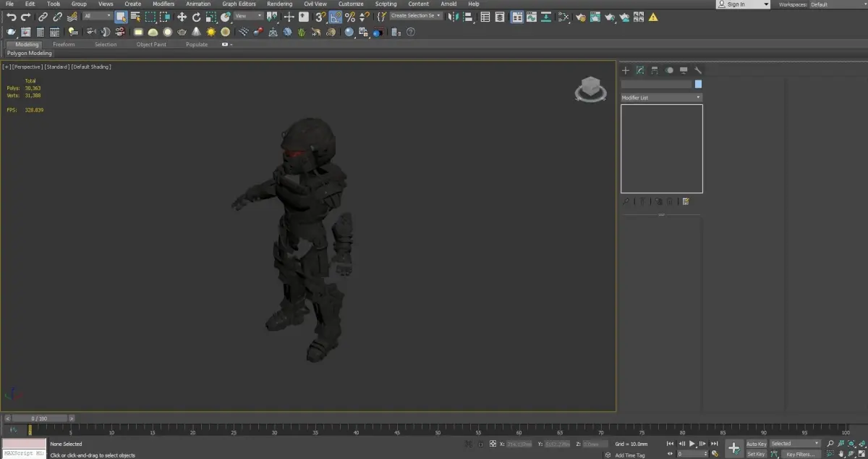Click the Key Filters button

point(800,454)
